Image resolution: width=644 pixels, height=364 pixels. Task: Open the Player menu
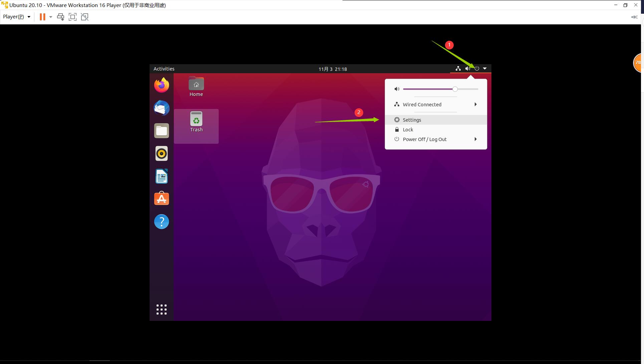[x=13, y=17]
